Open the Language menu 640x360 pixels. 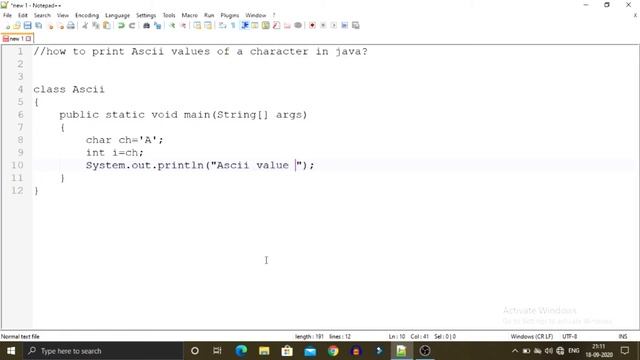[x=117, y=15]
